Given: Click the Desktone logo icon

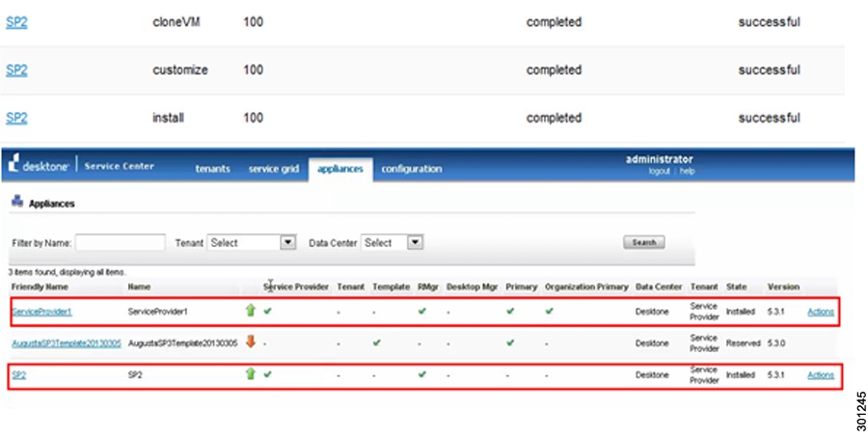Looking at the screenshot, I should coord(14,163).
